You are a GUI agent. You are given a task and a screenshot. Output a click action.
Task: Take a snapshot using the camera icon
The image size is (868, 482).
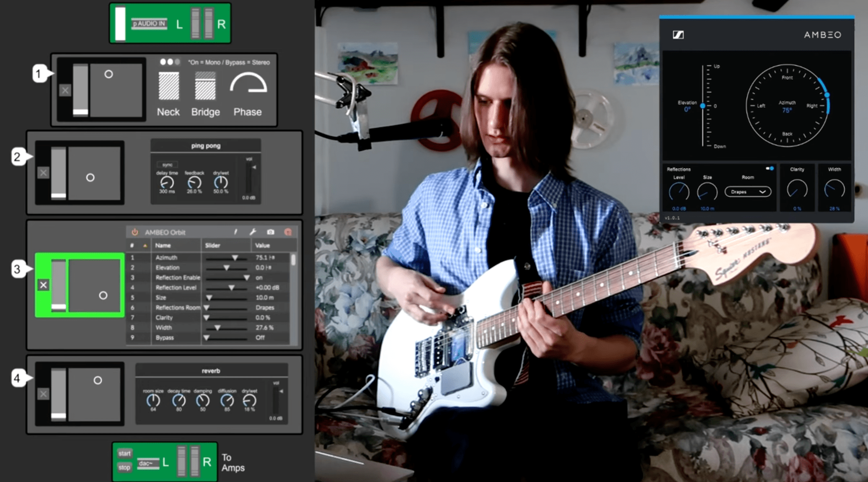click(271, 233)
